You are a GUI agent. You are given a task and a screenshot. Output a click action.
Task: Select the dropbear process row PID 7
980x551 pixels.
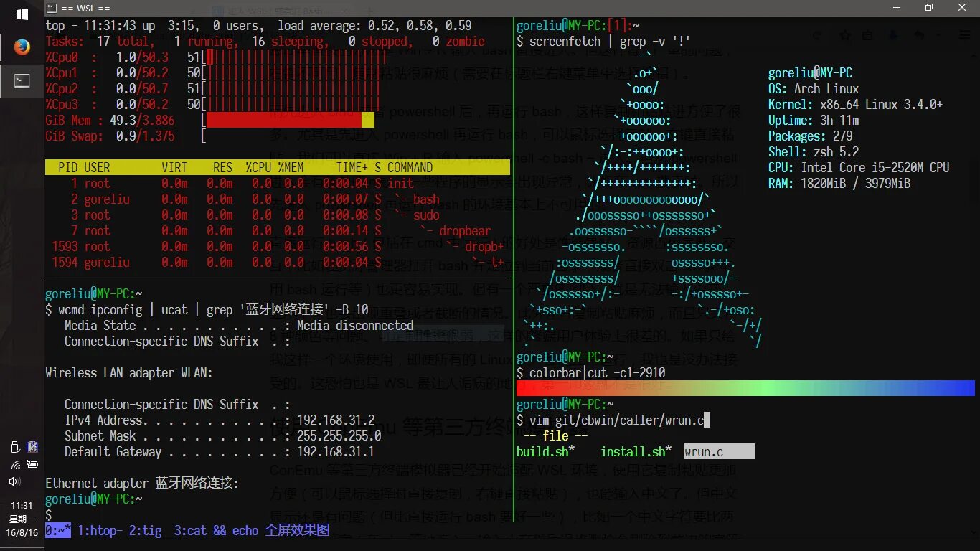click(x=278, y=230)
